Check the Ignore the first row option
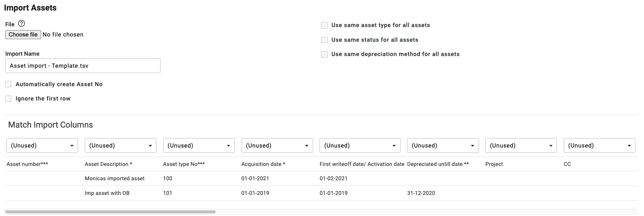Viewport: 644px width, 216px height. pyautogui.click(x=8, y=99)
